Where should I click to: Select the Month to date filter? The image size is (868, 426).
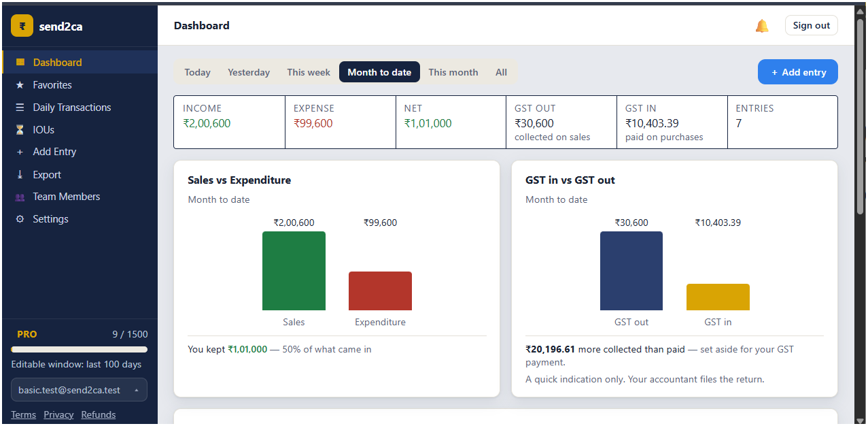point(379,72)
